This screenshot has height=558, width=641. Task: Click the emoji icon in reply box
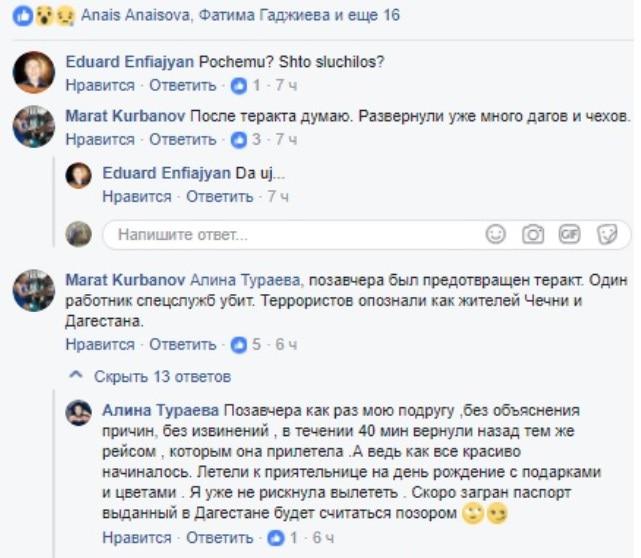coord(495,235)
